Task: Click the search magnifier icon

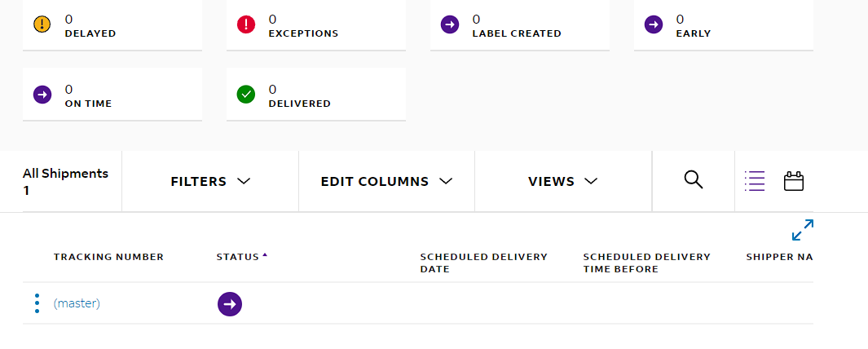Action: [x=694, y=180]
